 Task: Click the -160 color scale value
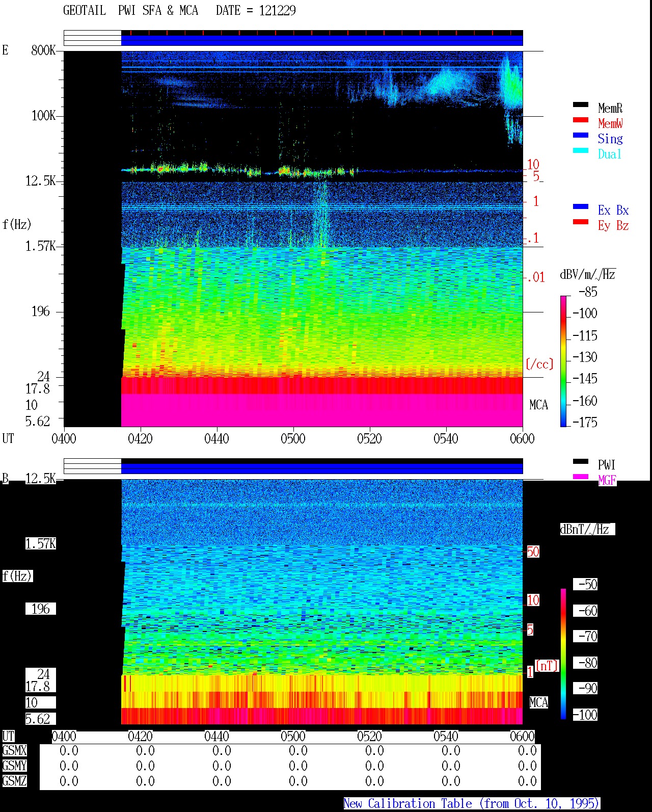click(585, 401)
